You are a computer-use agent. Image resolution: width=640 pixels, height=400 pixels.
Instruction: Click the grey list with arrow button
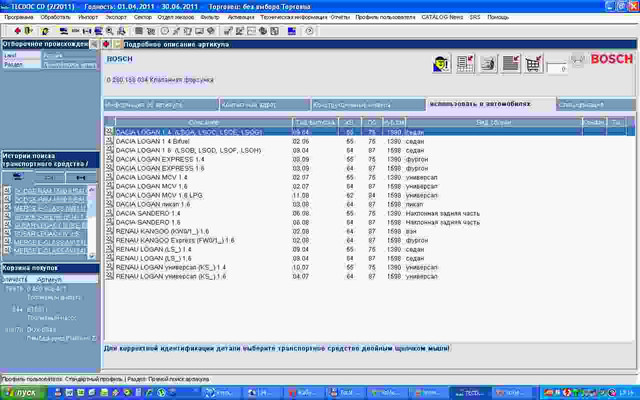[511, 64]
